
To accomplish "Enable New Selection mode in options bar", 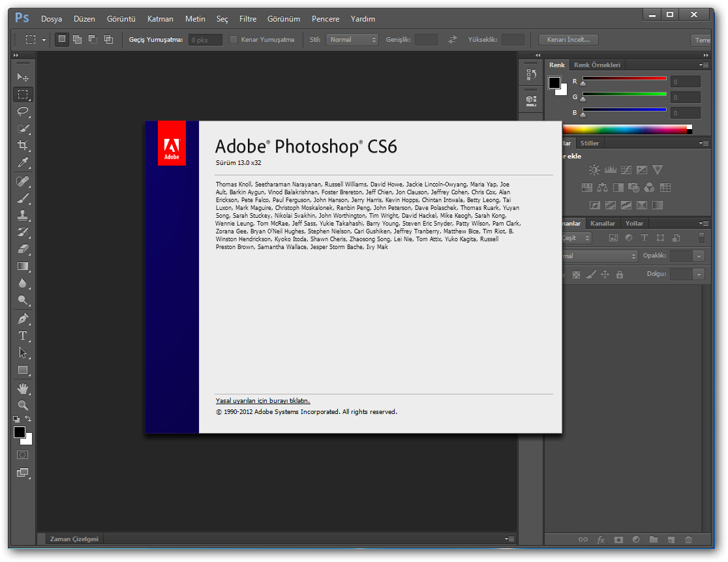I will [62, 40].
